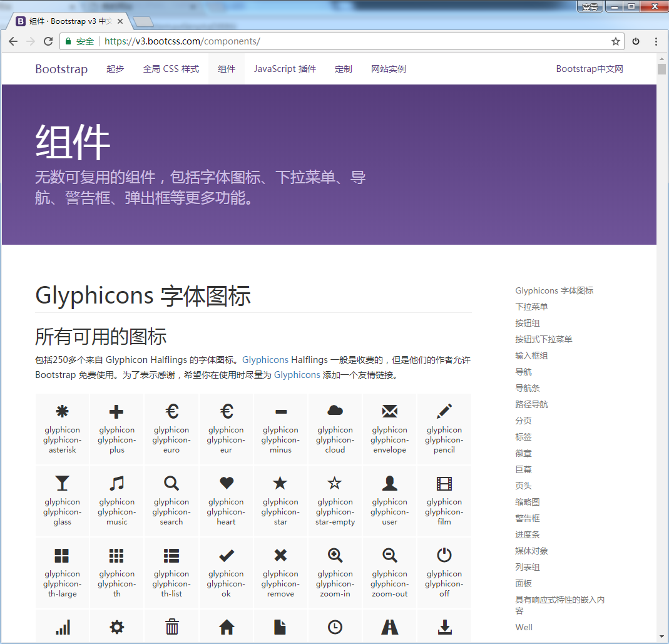Image resolution: width=669 pixels, height=644 pixels.
Task: Click the glyphicon-euro icon
Action: click(x=171, y=411)
